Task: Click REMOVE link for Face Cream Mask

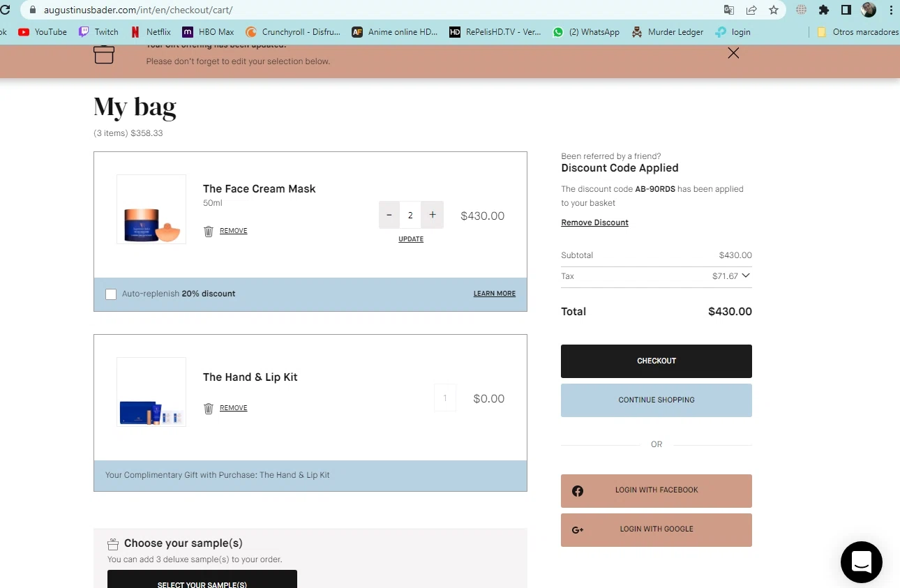Action: click(x=234, y=231)
